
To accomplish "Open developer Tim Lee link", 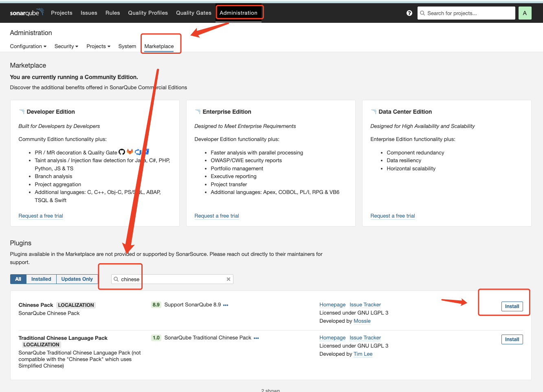I will pyautogui.click(x=363, y=354).
